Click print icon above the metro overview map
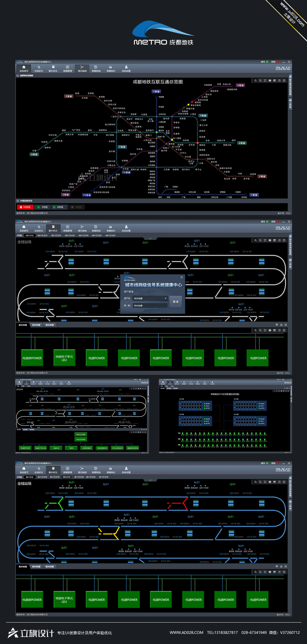 [x=270, y=81]
